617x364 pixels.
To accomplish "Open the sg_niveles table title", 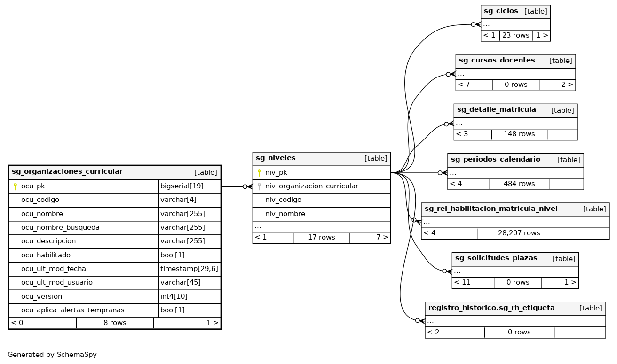I will [x=276, y=158].
